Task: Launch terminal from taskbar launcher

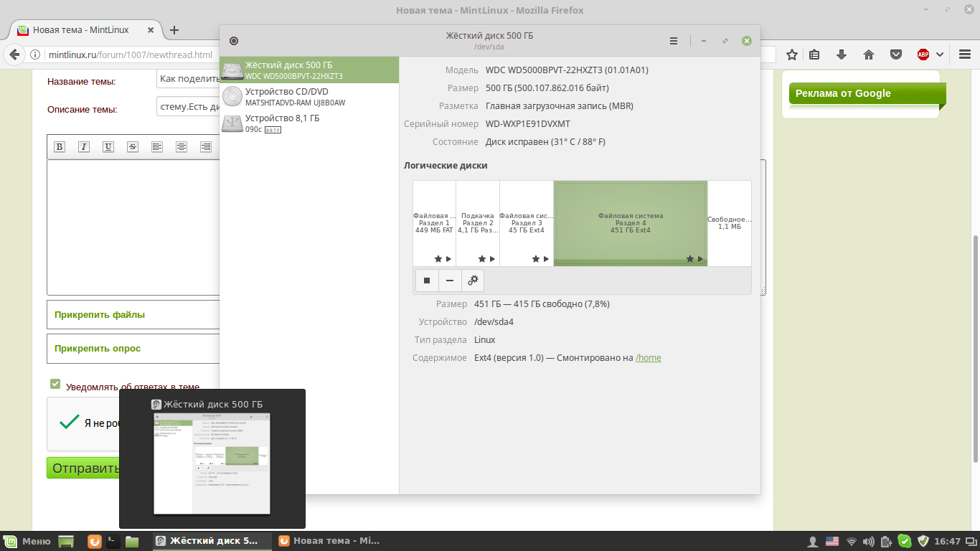Action: [x=113, y=541]
